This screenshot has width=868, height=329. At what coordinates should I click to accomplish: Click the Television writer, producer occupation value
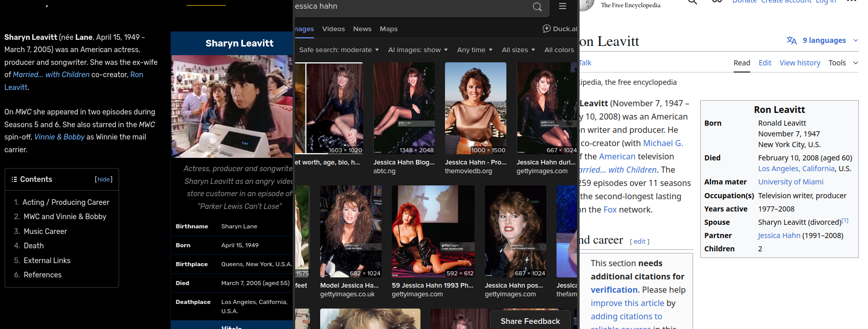[x=802, y=196]
